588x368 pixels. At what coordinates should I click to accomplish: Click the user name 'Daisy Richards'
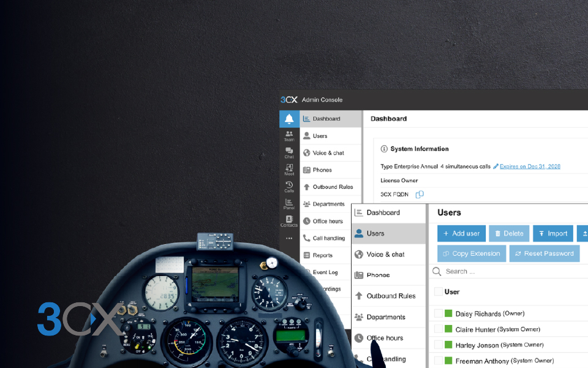478,313
